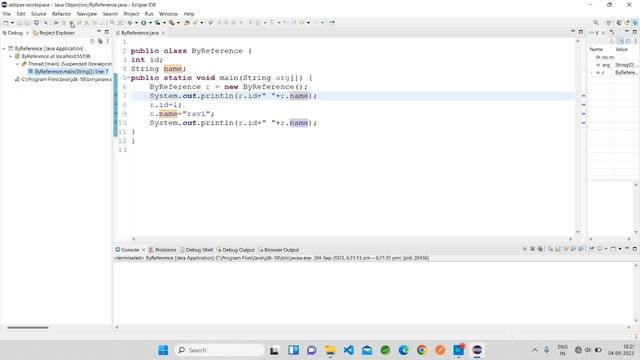Open the Debug button dropdown arrow

pyautogui.click(x=136, y=23)
